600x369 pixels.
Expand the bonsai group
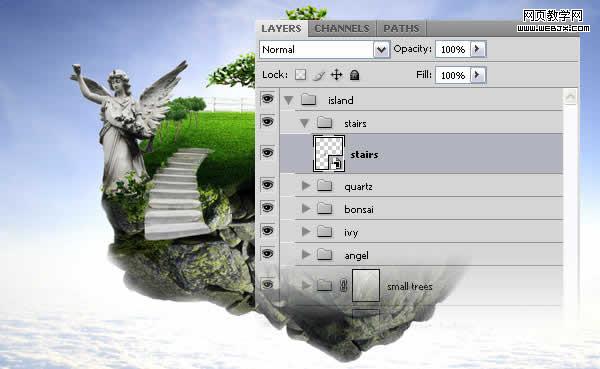306,209
